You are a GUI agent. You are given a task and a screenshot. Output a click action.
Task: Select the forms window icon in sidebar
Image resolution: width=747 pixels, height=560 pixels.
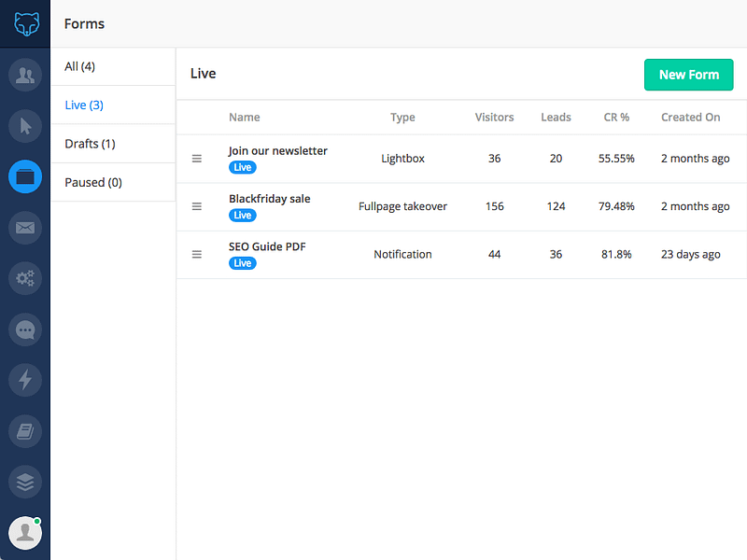(25, 176)
